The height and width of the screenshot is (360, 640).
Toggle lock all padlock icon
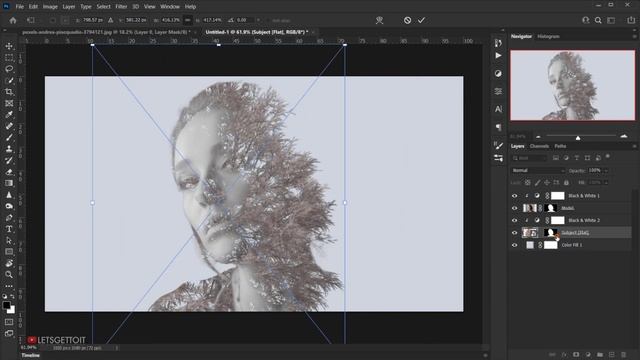[566, 183]
